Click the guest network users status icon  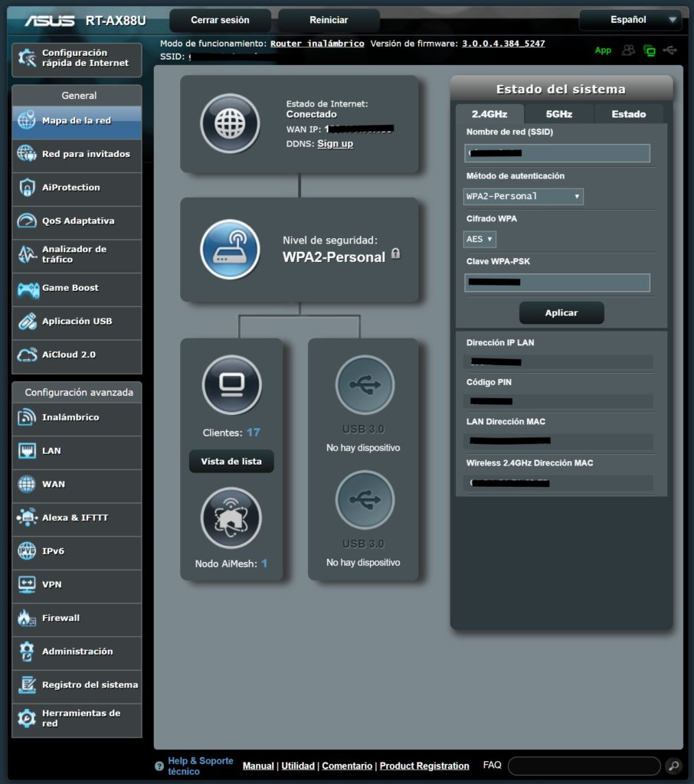pyautogui.click(x=629, y=51)
